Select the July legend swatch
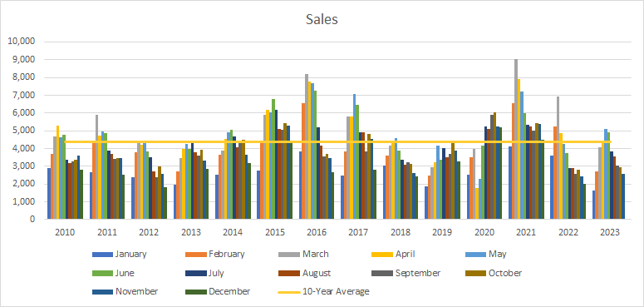Image resolution: width=644 pixels, height=307 pixels. tap(195, 273)
